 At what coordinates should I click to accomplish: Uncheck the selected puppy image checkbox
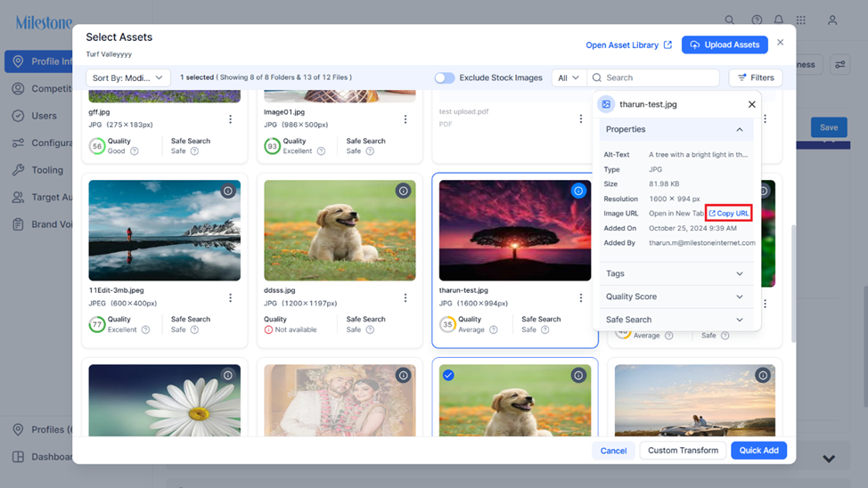448,375
